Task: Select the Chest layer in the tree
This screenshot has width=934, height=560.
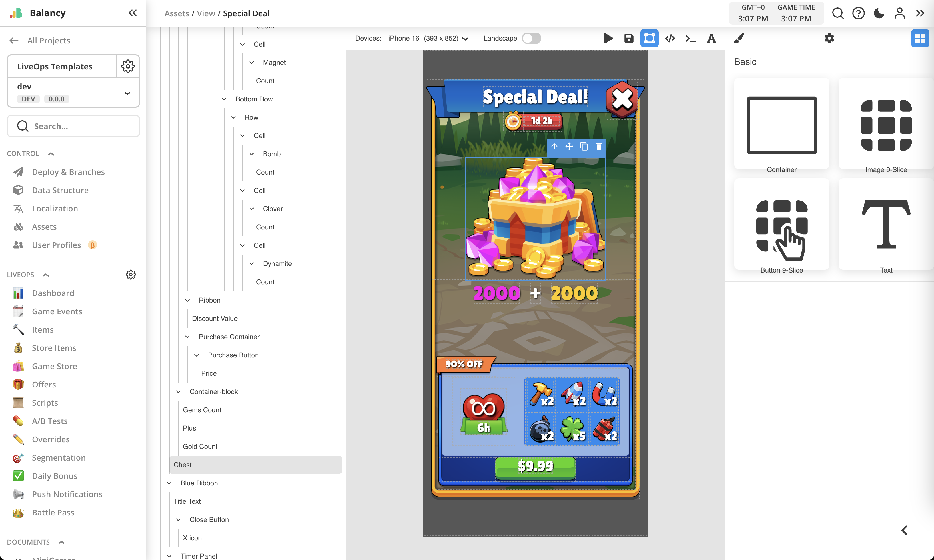Action: pos(183,465)
